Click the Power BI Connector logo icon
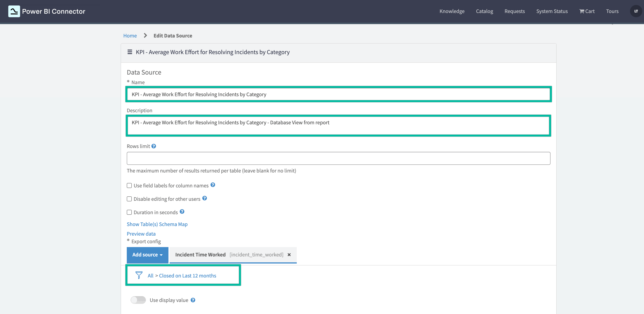 (x=14, y=11)
